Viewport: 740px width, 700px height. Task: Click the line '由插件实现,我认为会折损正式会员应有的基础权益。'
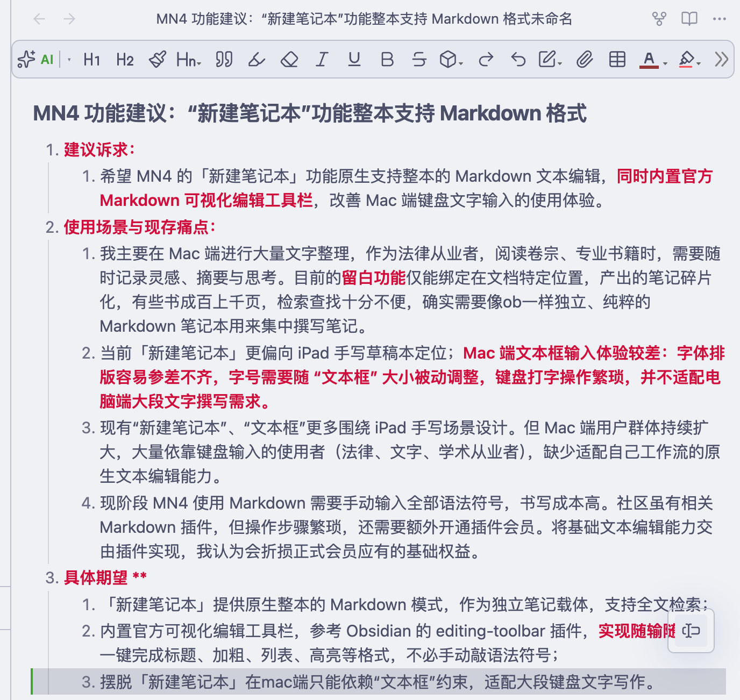[x=290, y=552]
